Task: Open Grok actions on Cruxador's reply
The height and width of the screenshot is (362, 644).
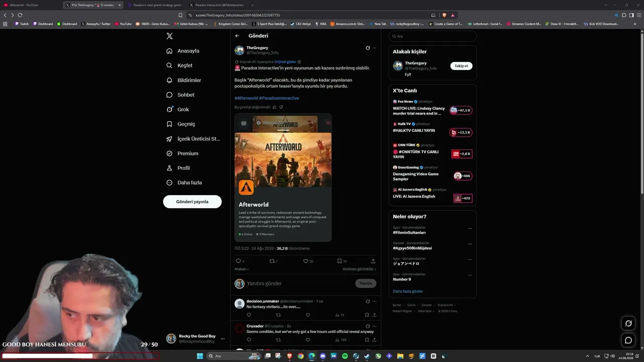Action: pyautogui.click(x=368, y=326)
